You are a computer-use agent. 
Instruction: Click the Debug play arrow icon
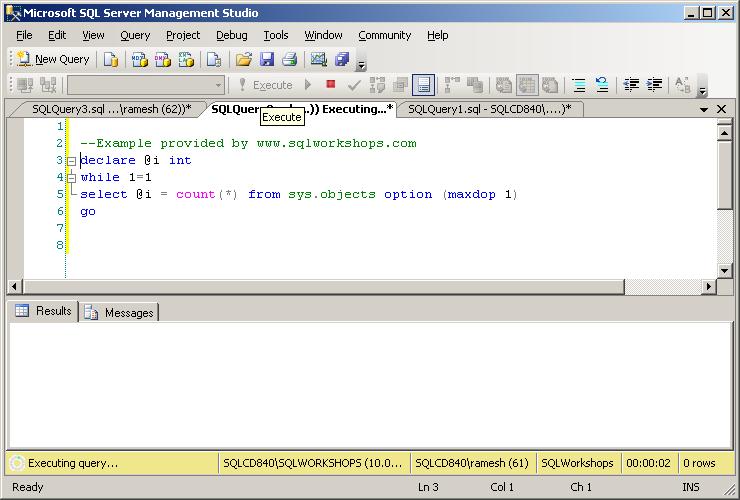[x=308, y=85]
